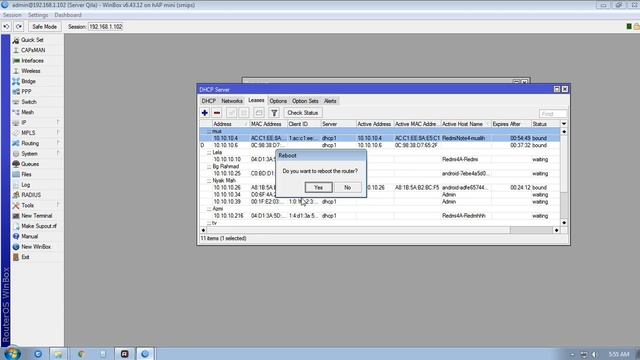Open the Settings menu
640x360 pixels.
(38, 15)
